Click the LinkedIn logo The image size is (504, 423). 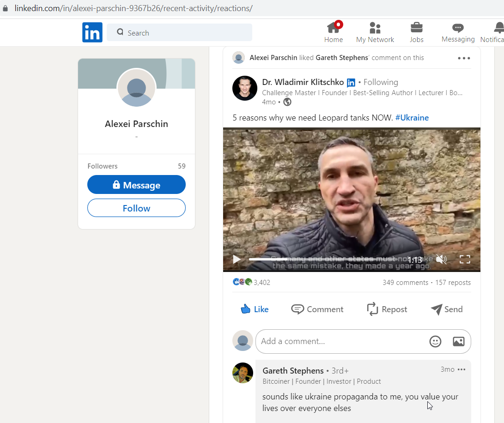click(x=92, y=32)
